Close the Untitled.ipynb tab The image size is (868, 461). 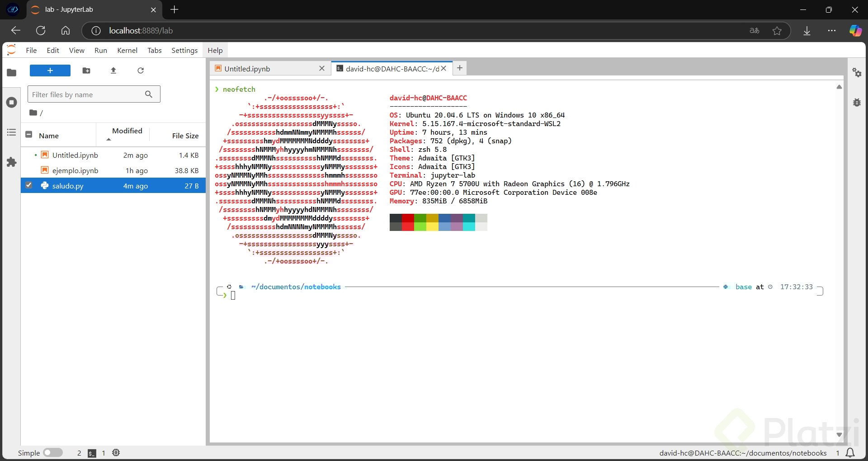(x=322, y=68)
